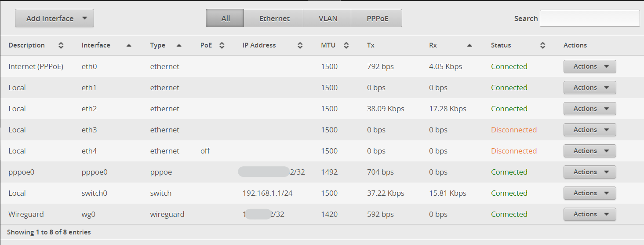Open Actions dropdown for pppoe0
The width and height of the screenshot is (644, 245).
[589, 172]
